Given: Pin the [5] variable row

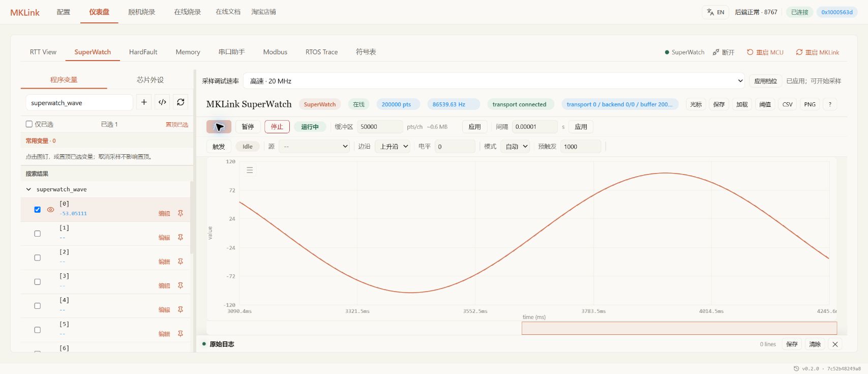Looking at the screenshot, I should coord(181,334).
